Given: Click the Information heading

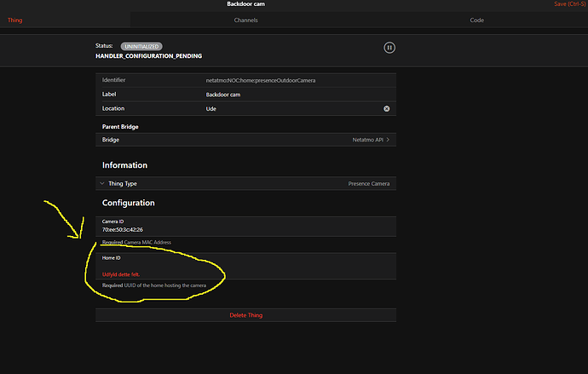Looking at the screenshot, I should (x=124, y=165).
